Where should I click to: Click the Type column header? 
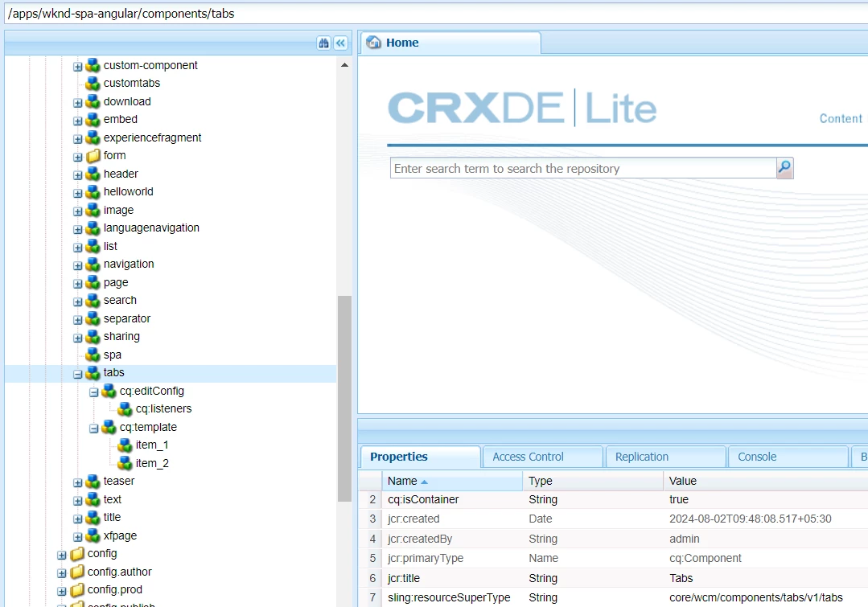[593, 481]
